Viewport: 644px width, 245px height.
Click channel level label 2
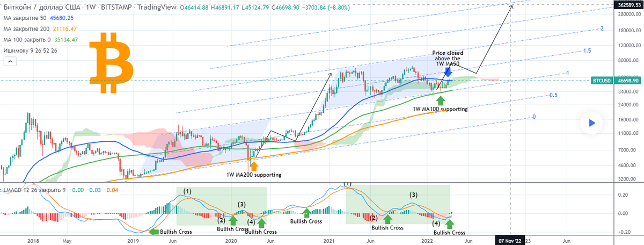click(x=603, y=28)
